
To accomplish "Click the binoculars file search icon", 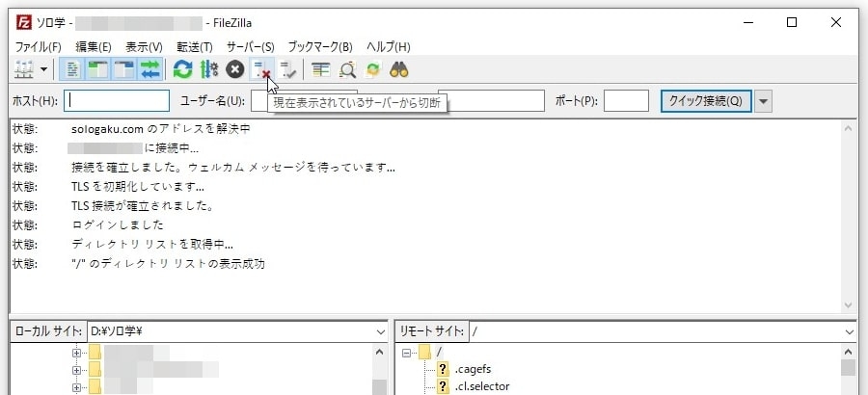I will tap(399, 69).
